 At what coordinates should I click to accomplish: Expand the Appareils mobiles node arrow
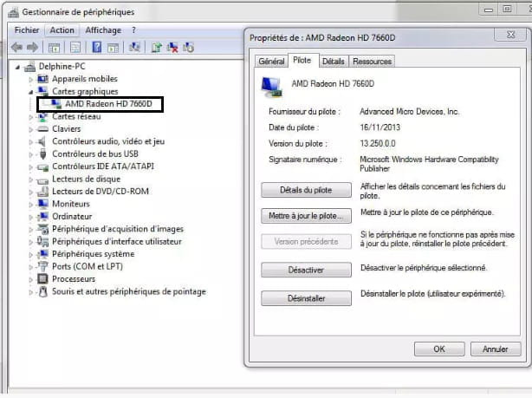[31, 80]
